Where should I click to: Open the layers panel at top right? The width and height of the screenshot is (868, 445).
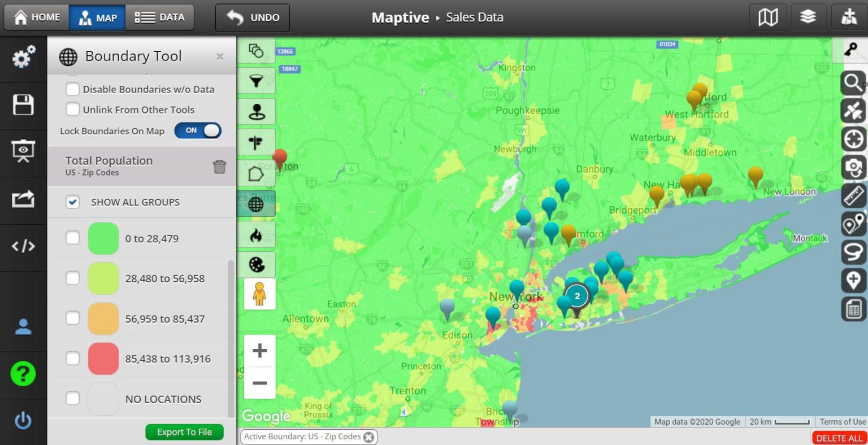808,16
